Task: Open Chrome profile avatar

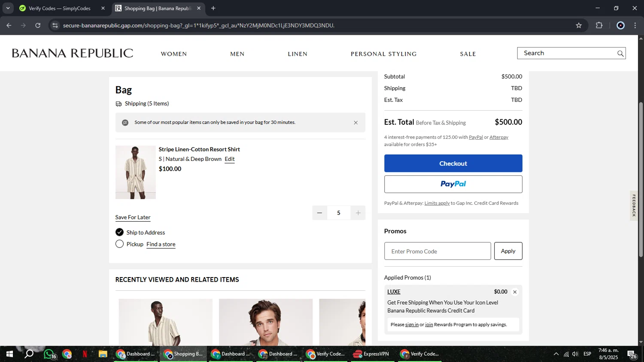Action: (x=620, y=25)
